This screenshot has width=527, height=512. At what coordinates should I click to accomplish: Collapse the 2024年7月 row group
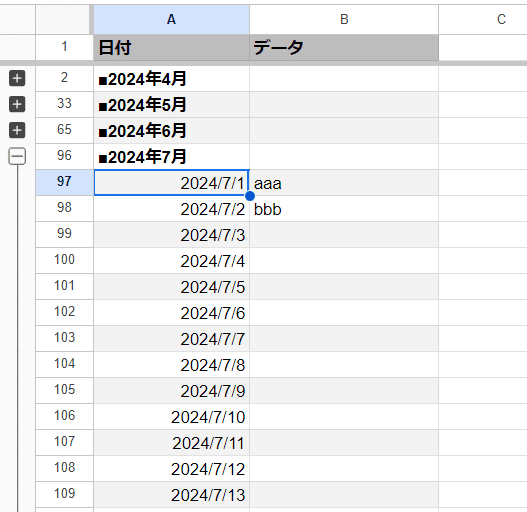click(17, 156)
